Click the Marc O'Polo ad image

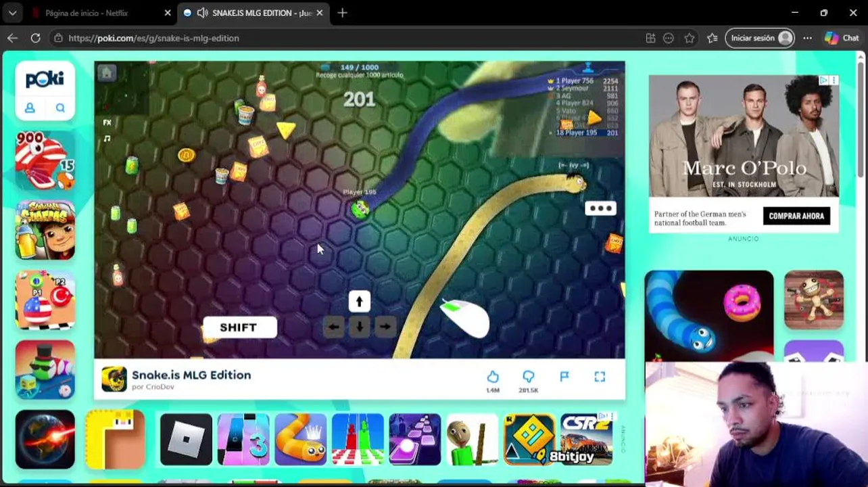click(x=744, y=137)
